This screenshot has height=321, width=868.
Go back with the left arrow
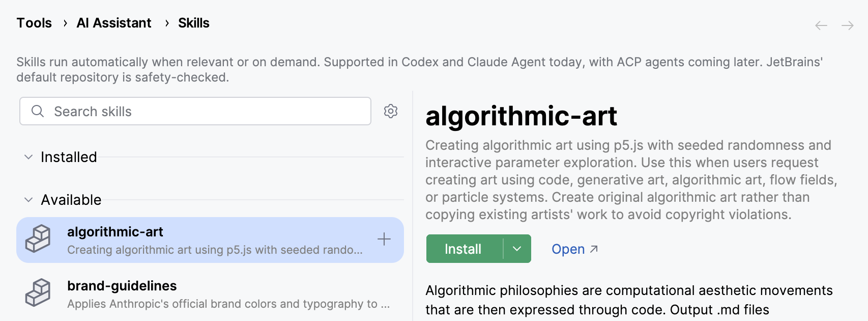click(821, 25)
